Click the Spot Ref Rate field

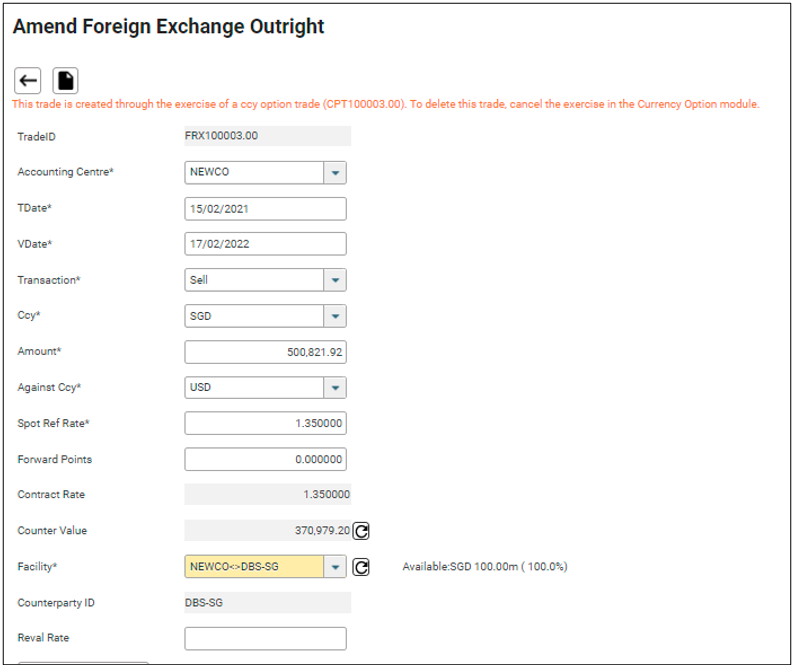[265, 424]
